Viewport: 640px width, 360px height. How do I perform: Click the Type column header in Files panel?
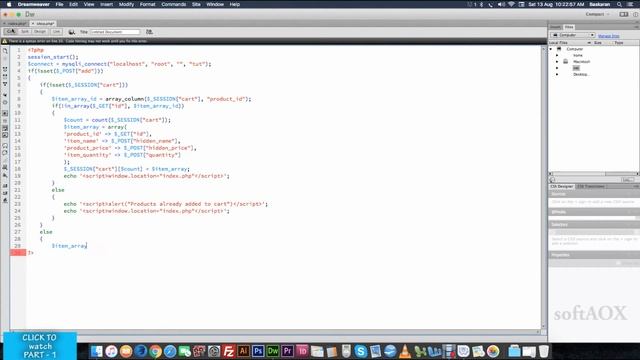[x=619, y=42]
